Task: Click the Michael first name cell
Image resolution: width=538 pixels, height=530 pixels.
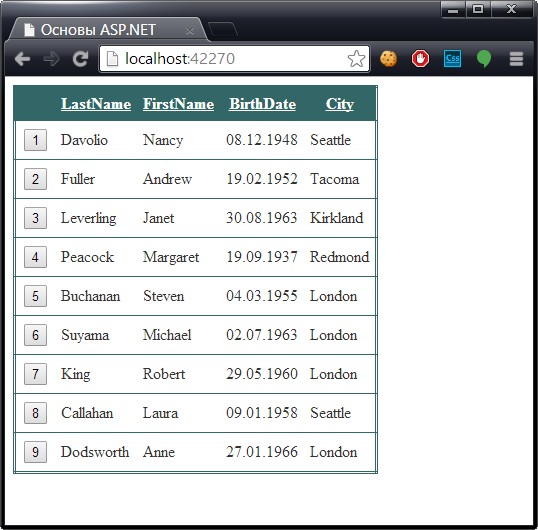Action: [x=167, y=335]
